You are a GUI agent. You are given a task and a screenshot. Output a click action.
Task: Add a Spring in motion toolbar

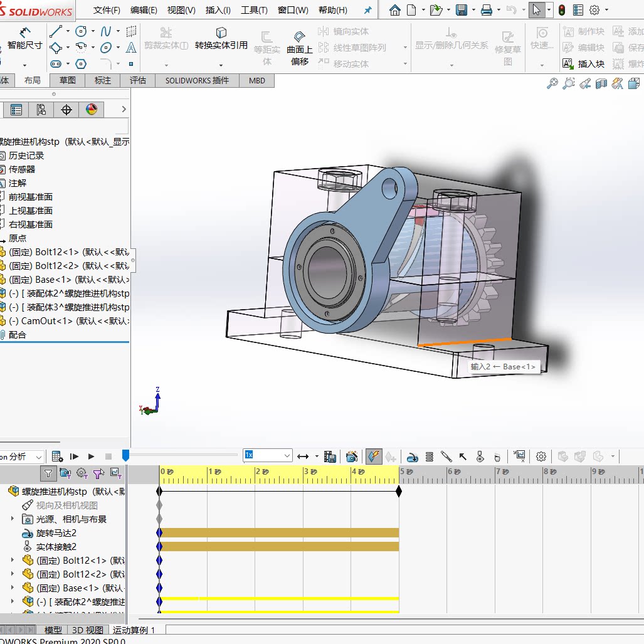(429, 457)
